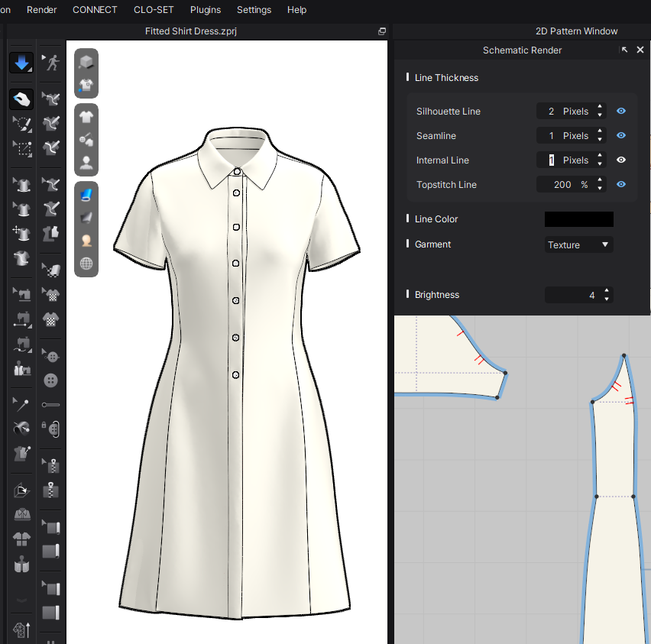
Task: Click the Reset 2D Arrangement box icon
Action: (21, 490)
